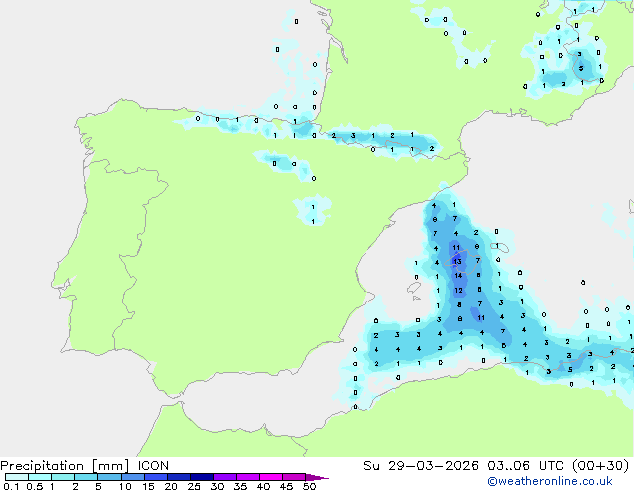Click the '13' value over Mallorca
This screenshot has height=490, width=634.
(x=457, y=262)
